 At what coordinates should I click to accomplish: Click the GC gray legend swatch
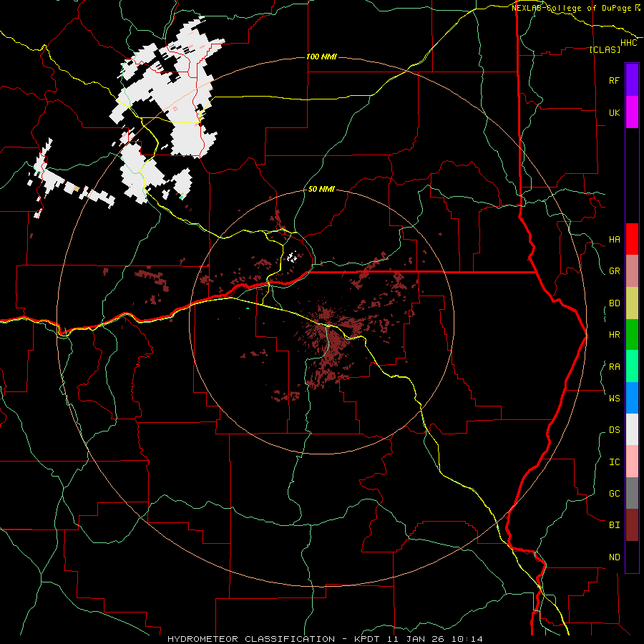click(632, 493)
